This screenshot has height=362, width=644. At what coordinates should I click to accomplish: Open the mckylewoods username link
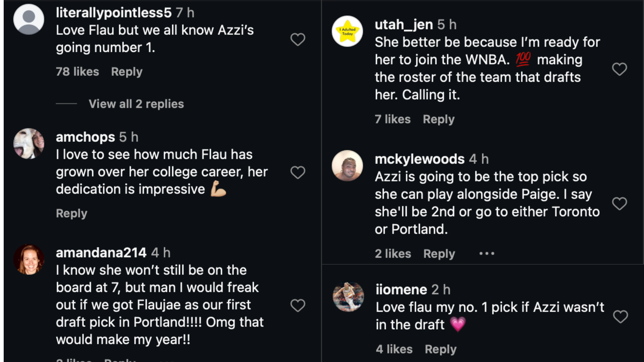click(x=420, y=159)
